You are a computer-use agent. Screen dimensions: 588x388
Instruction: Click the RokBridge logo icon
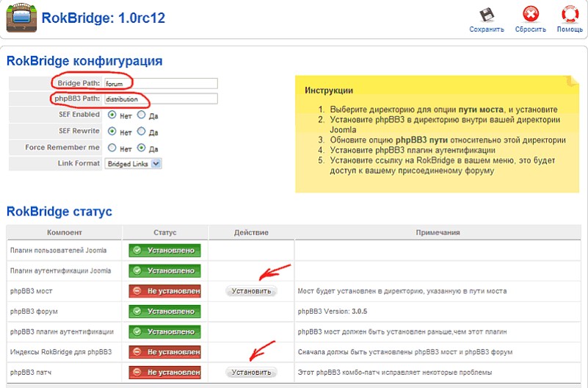[21, 18]
